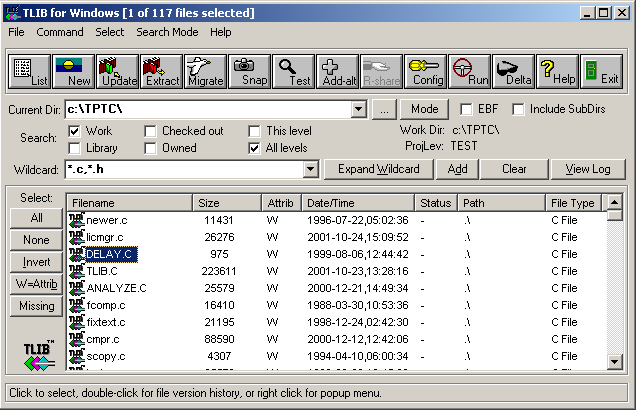Click the file icon beside cmpr.c
The image size is (636, 410).
tap(77, 339)
